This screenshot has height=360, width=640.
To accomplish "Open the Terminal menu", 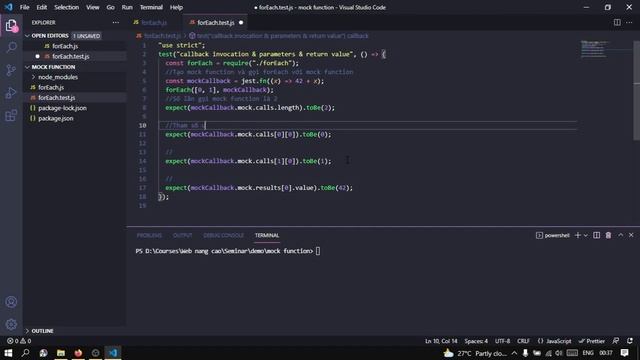I will click(151, 7).
